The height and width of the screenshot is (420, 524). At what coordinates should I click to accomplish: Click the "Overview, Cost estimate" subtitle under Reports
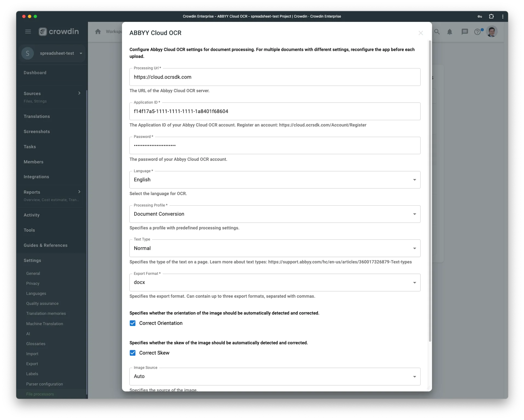click(x=51, y=200)
